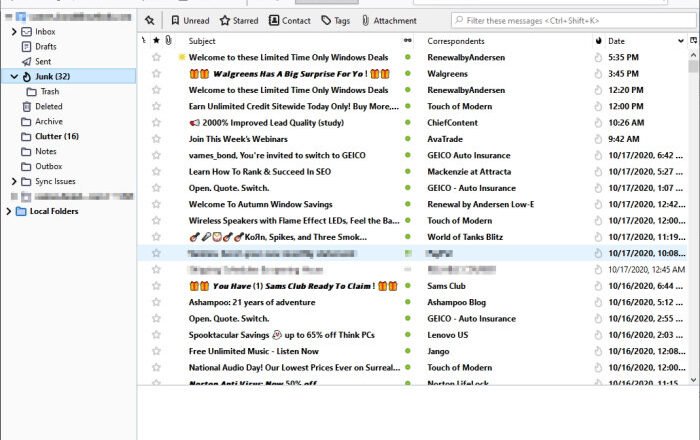
Task: Select the Trash folder
Action: pyautogui.click(x=50, y=91)
